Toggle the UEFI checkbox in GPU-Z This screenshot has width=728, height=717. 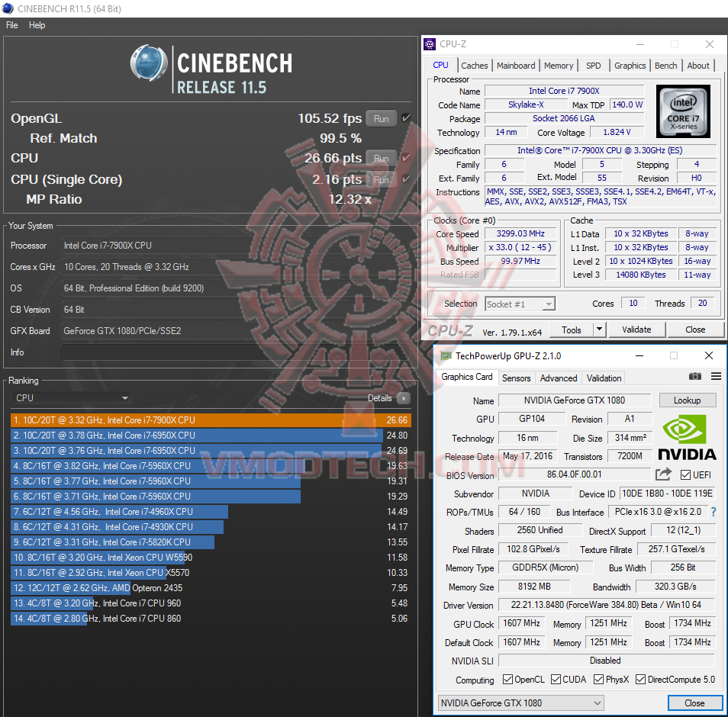[685, 474]
